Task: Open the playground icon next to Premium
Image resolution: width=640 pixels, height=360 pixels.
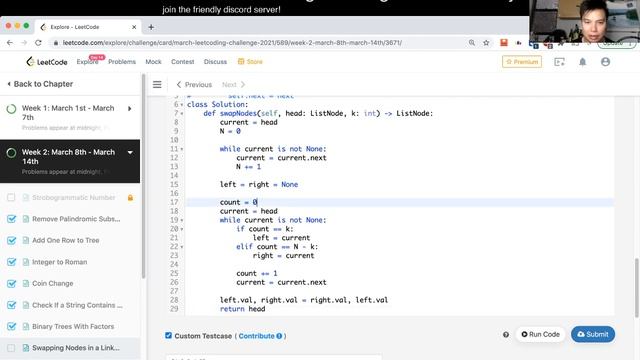Action: 560,62
